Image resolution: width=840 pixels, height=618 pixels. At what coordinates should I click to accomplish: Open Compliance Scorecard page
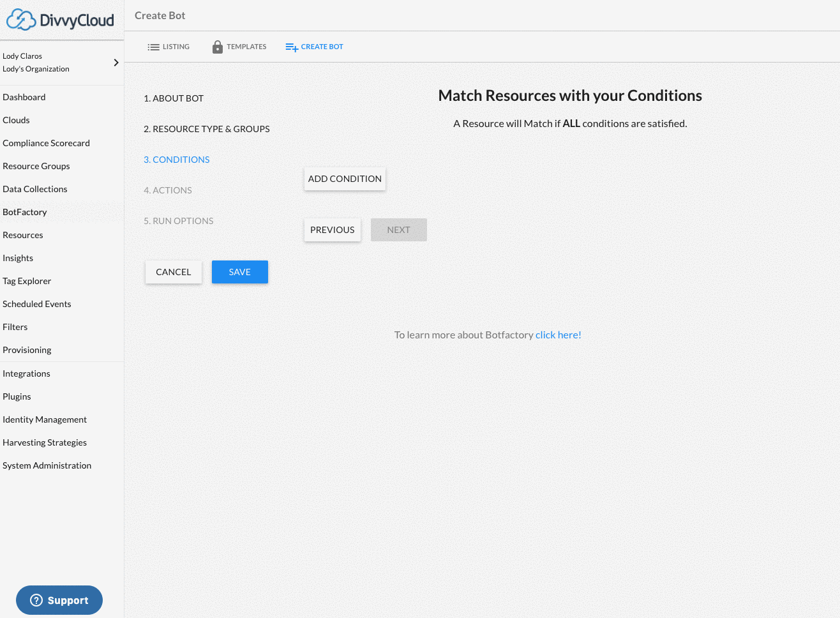(x=46, y=143)
